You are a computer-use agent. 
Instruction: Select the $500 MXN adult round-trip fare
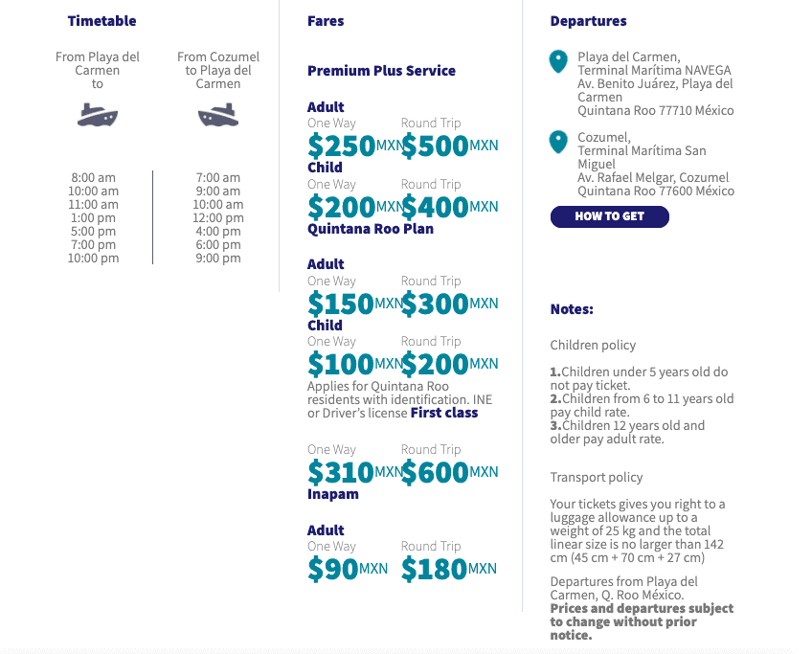point(448,147)
